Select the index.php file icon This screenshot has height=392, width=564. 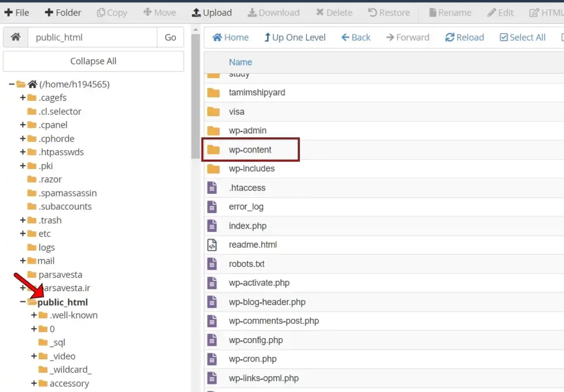pos(212,226)
